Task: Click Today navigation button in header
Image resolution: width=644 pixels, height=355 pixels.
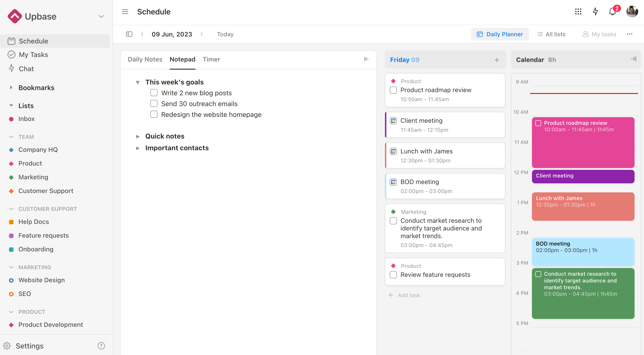Action: click(226, 34)
